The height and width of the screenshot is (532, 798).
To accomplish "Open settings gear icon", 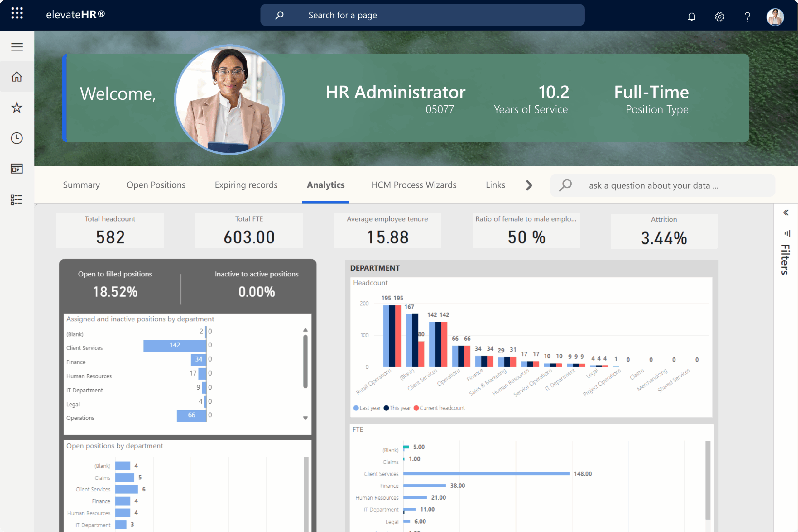I will click(x=719, y=16).
